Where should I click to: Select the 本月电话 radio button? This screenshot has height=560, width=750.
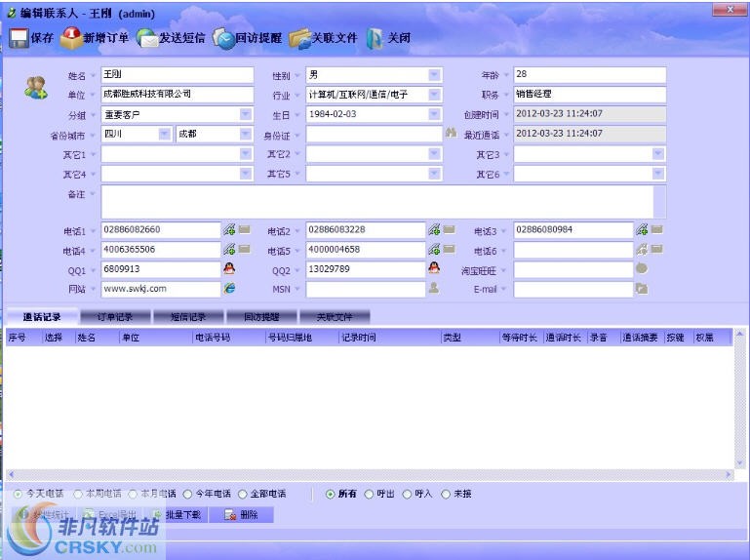[x=133, y=494]
